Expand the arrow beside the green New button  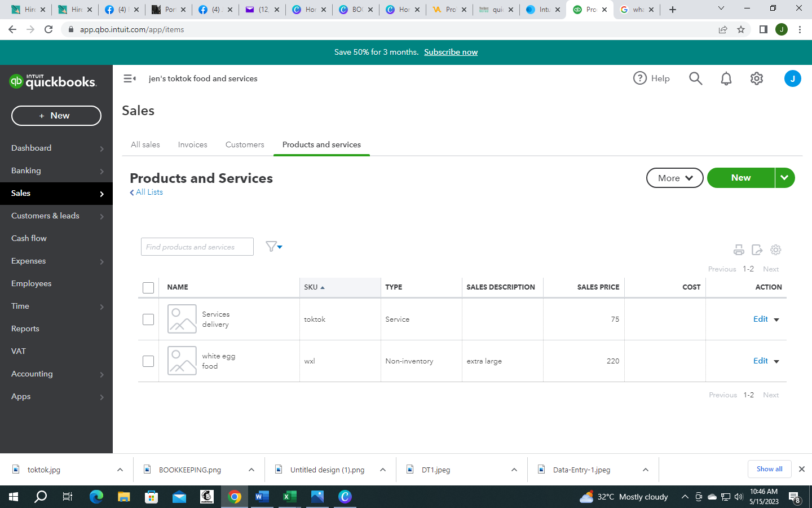coord(785,178)
